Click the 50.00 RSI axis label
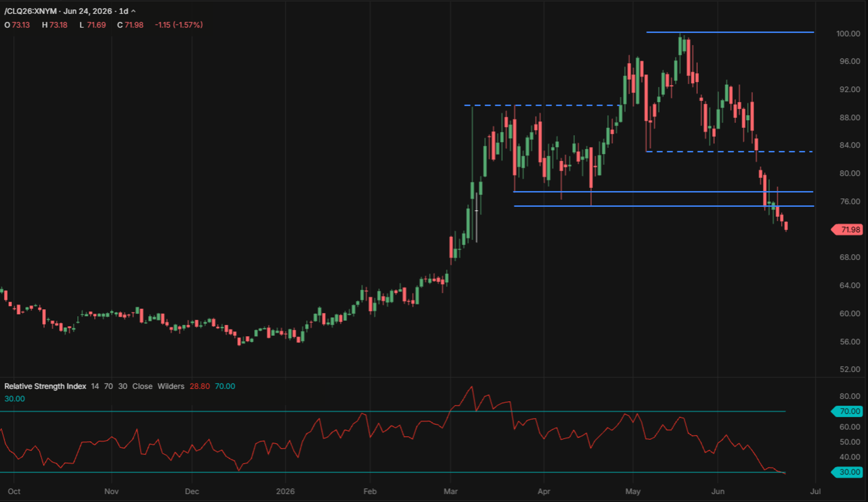Viewport: 868px width, 502px height. point(849,442)
